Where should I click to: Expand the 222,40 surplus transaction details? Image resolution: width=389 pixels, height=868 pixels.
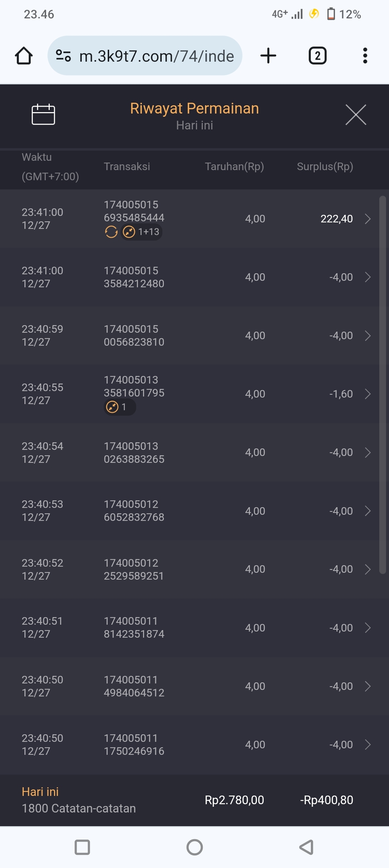(x=367, y=219)
